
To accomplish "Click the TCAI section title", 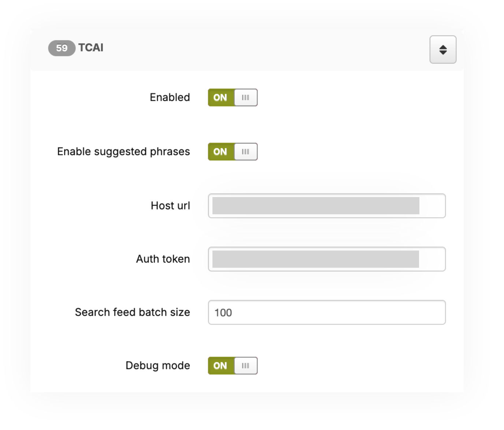I will point(91,48).
